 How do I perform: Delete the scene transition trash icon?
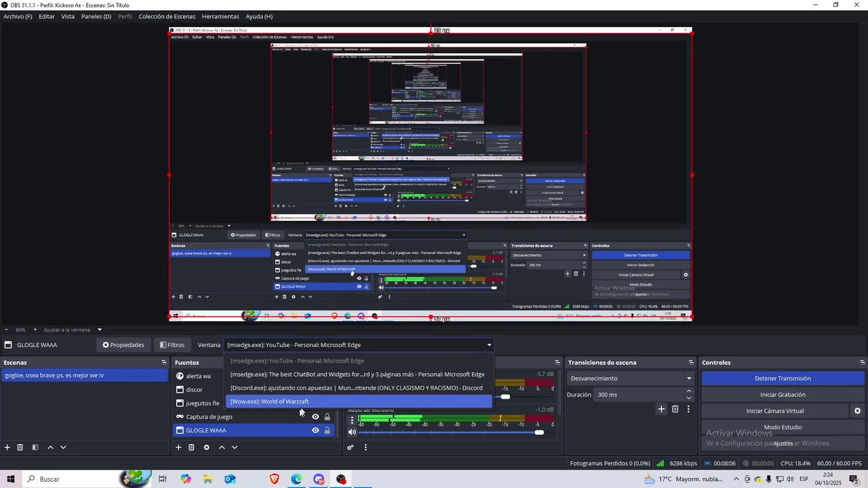click(x=675, y=409)
